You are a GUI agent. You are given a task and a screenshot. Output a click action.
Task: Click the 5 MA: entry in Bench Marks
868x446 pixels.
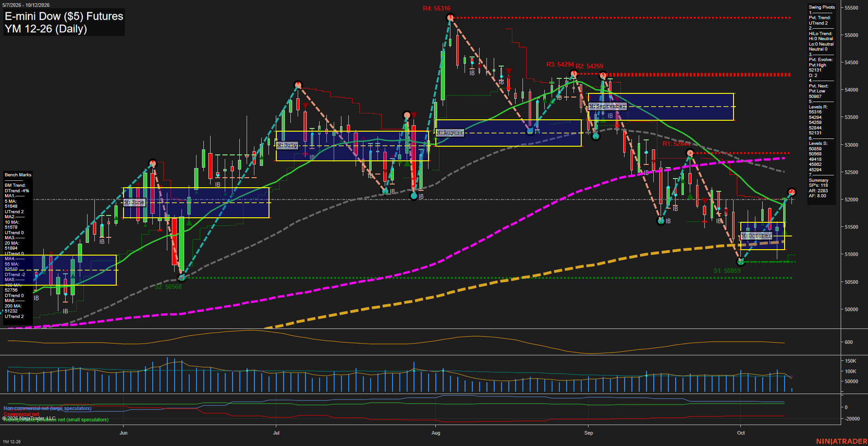coord(11,201)
